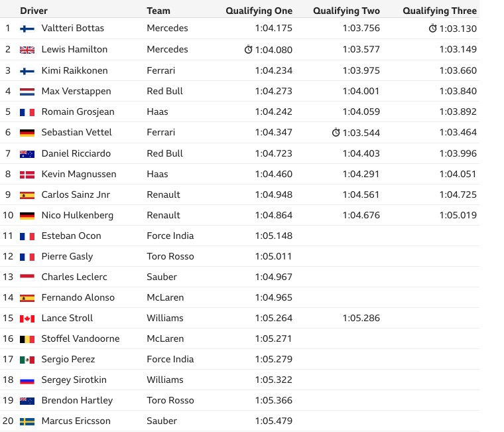Image resolution: width=504 pixels, height=432 pixels.
Task: Select the driver name Fernando Alonso
Action: [x=78, y=297]
